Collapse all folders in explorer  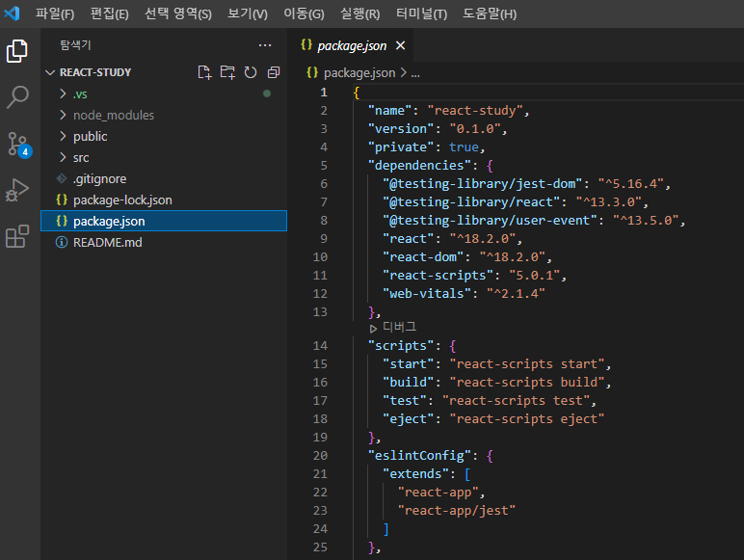tap(274, 72)
